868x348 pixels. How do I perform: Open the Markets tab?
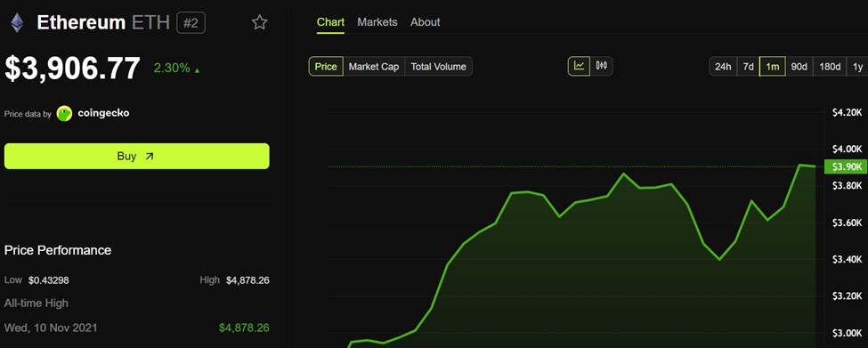[377, 22]
